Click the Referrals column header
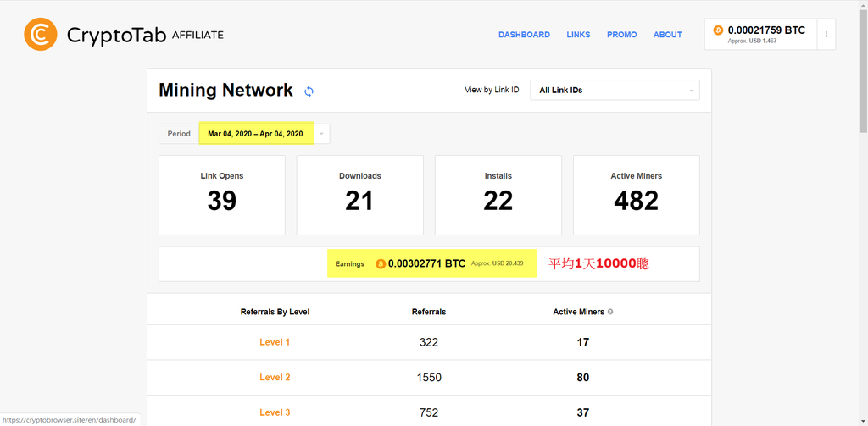Image resolution: width=868 pixels, height=426 pixels. (429, 312)
